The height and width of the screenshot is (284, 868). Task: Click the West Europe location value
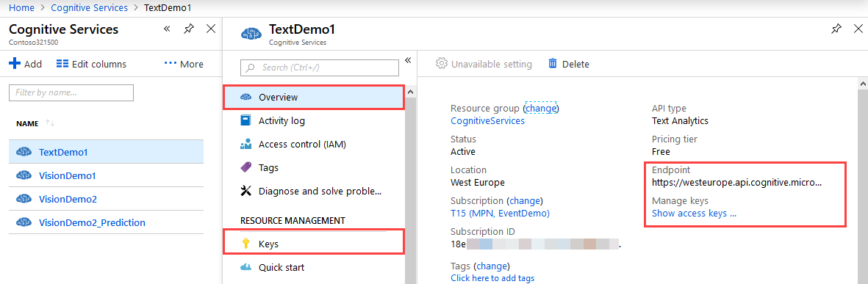pos(478,182)
